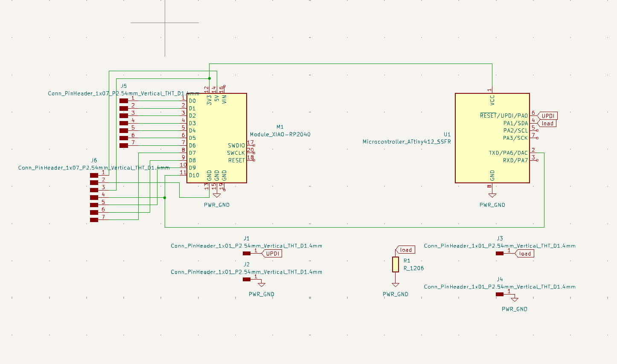This screenshot has height=364, width=617.
Task: Click the D10 pin label on M1
Action: pyautogui.click(x=194, y=175)
